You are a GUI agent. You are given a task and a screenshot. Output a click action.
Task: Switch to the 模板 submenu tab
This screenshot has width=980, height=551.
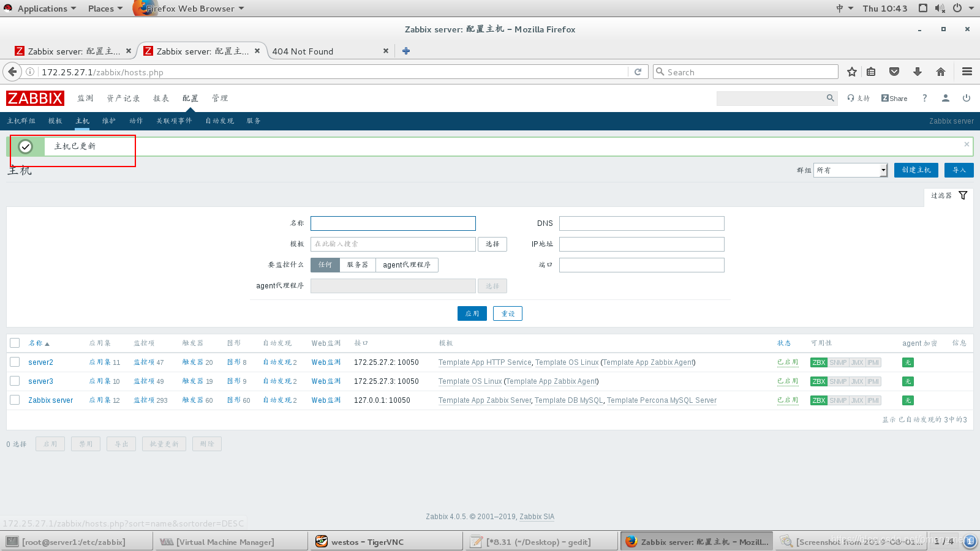[x=55, y=121]
